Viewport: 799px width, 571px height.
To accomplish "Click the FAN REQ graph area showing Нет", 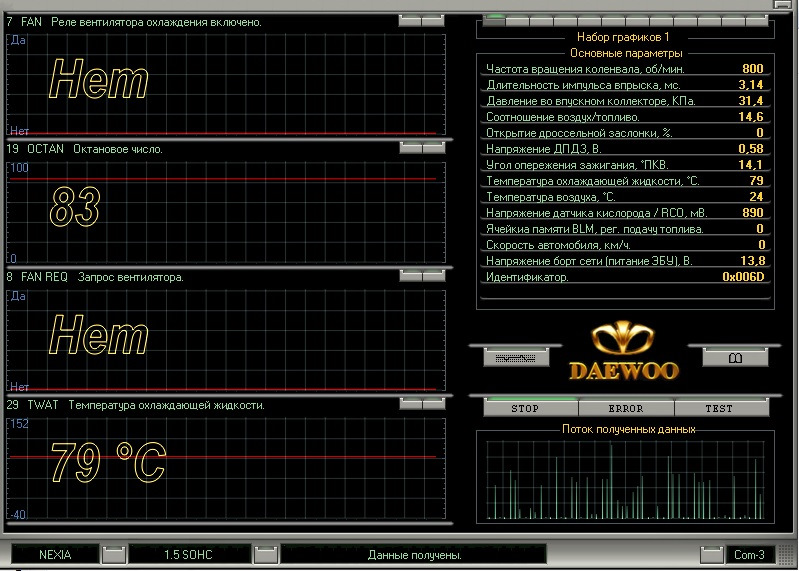I will pos(226,340).
